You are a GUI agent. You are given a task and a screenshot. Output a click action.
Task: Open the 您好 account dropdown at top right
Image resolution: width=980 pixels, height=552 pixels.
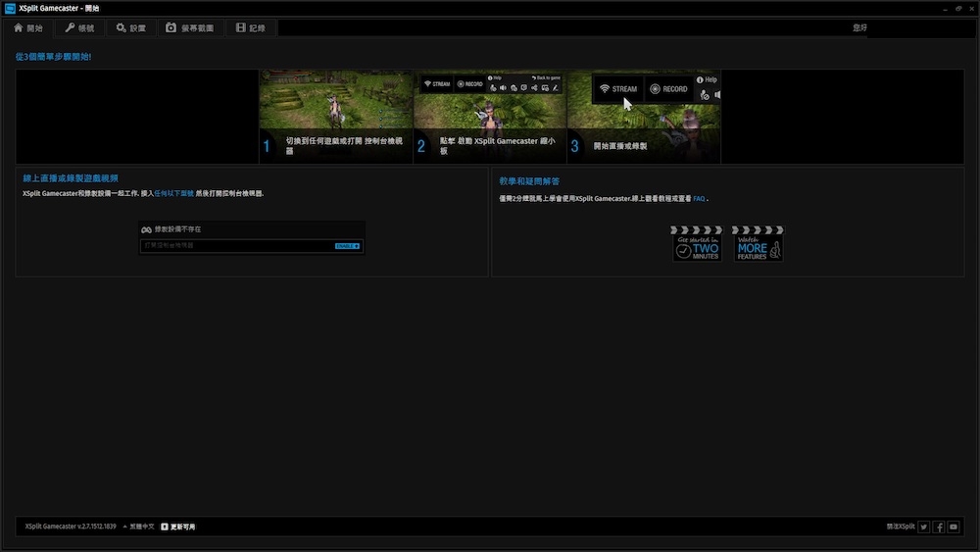click(860, 27)
